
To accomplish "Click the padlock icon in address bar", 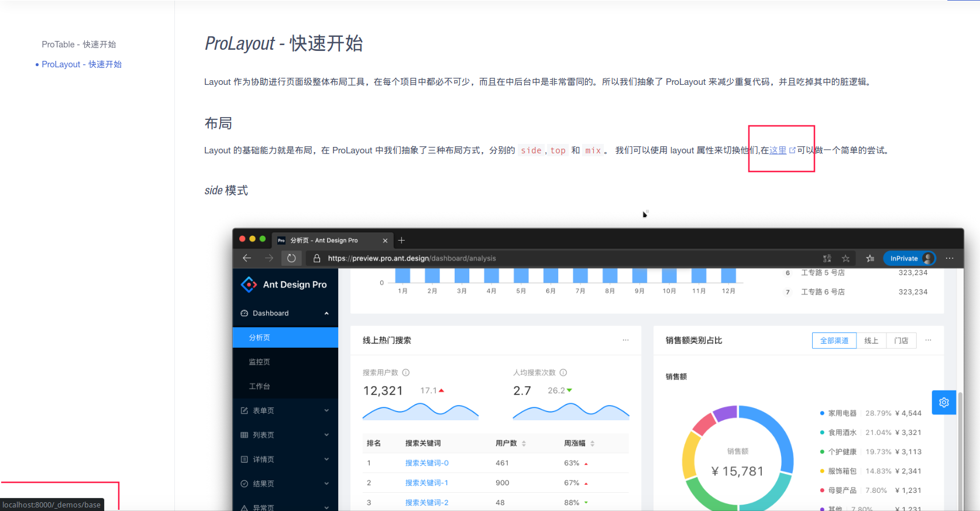I will pyautogui.click(x=317, y=258).
